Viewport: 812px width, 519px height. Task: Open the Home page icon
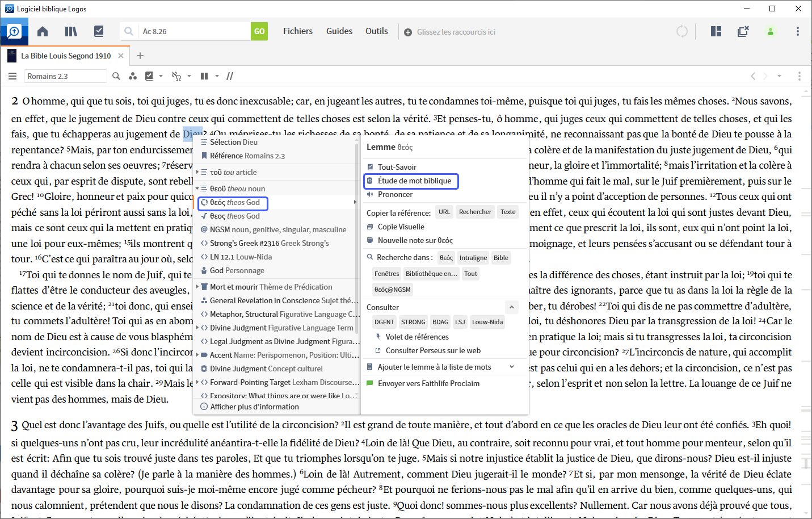click(43, 31)
